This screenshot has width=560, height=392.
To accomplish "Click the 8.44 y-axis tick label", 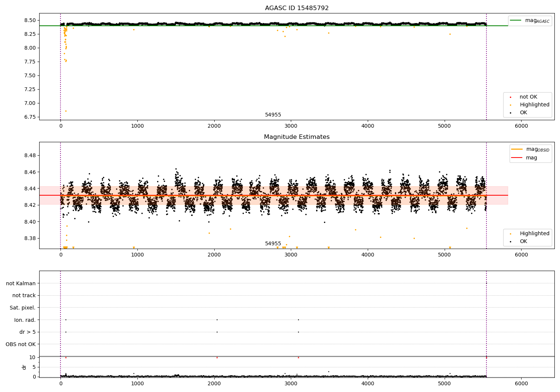I will [x=30, y=189].
